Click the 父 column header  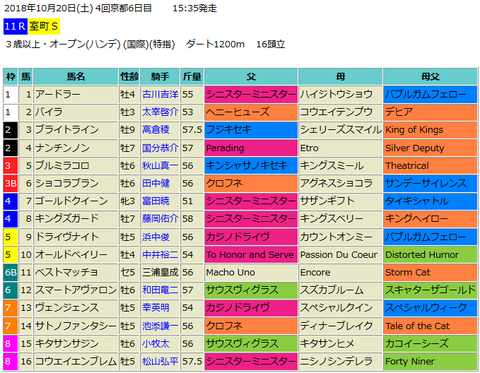(x=251, y=77)
